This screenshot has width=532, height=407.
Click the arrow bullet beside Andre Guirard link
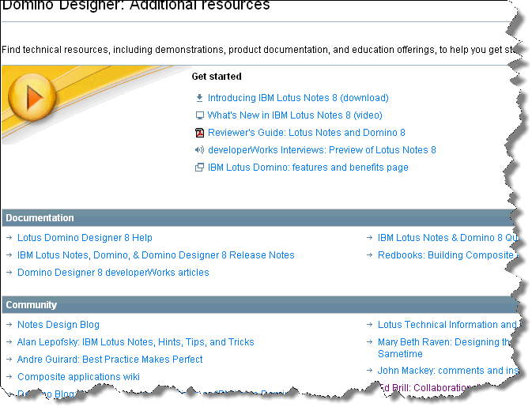coord(9,359)
